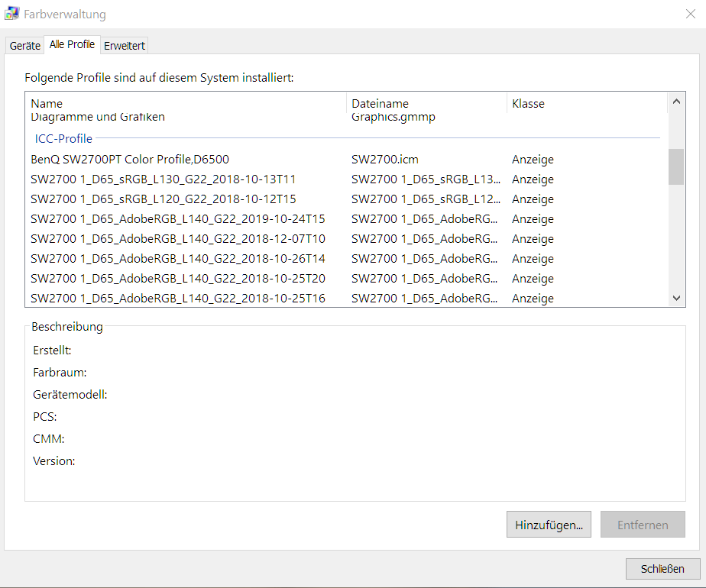Viewport: 706px width, 588px height.
Task: Select the sRGB L130 2018-10-13T11 profile
Action: 163,179
